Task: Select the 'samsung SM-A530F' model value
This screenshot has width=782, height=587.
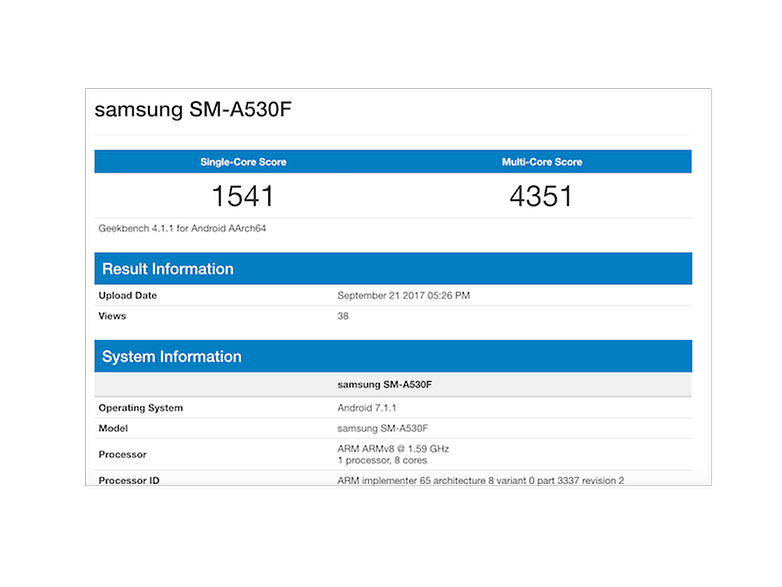Action: pos(383,428)
